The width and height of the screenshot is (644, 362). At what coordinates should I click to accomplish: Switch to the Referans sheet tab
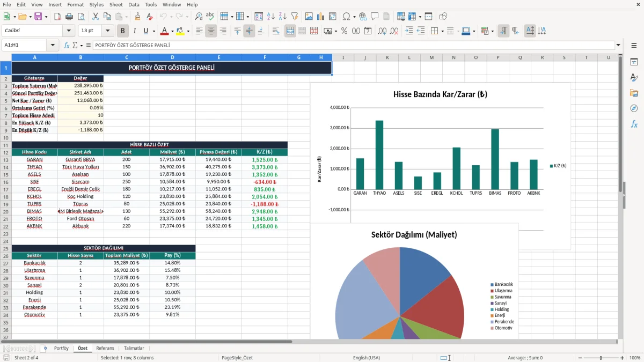pyautogui.click(x=105, y=349)
